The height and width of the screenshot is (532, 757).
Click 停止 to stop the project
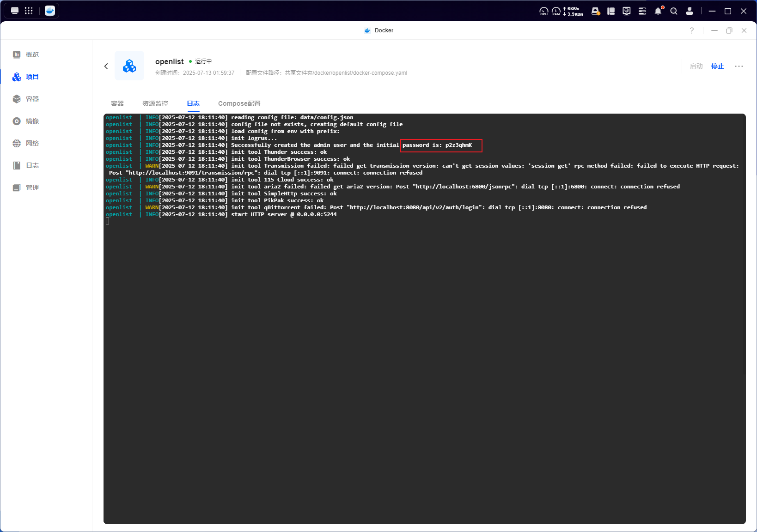pos(717,66)
